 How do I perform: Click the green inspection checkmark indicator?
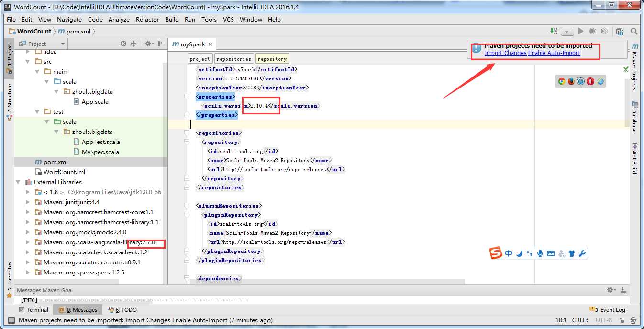pos(626,69)
